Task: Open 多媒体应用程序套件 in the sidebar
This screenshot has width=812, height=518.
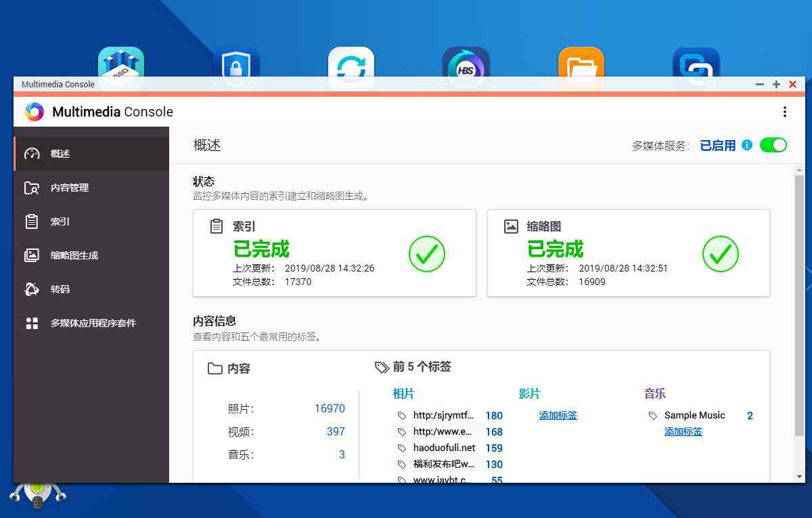Action: click(91, 323)
